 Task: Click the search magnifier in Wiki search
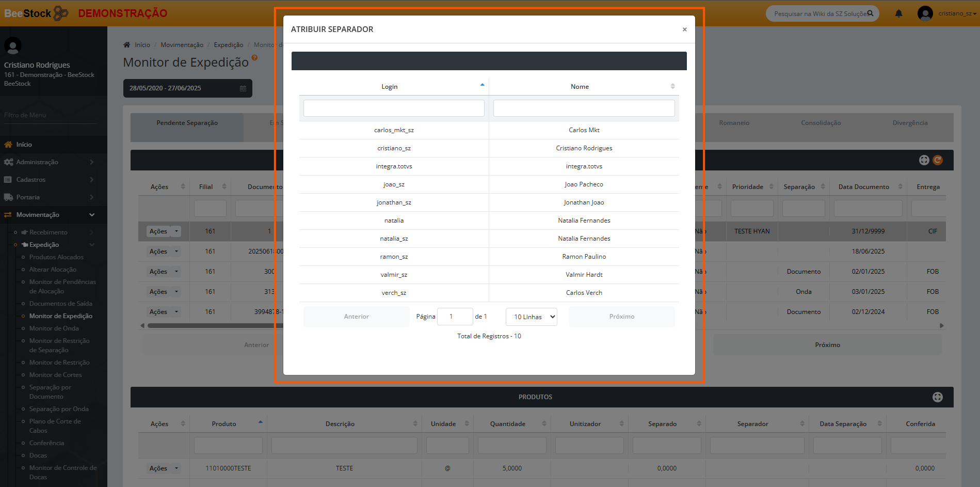(870, 13)
